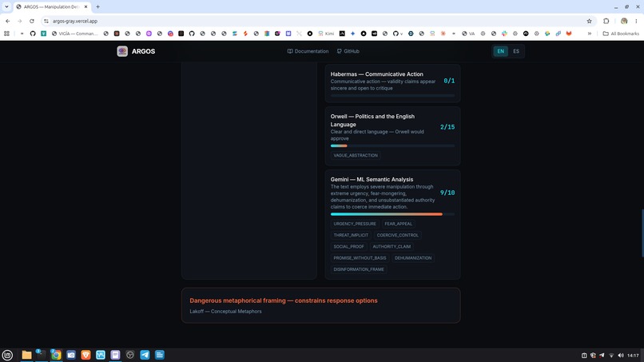Click the THREAT_IMPLICIT tag
Viewport: 644px width, 362px height.
click(x=351, y=235)
